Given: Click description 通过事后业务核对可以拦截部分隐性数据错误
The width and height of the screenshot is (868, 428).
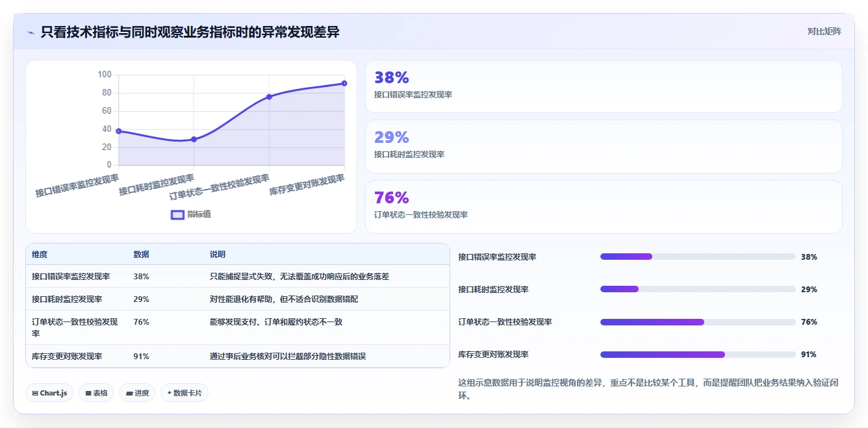Looking at the screenshot, I should pyautogui.click(x=288, y=357).
